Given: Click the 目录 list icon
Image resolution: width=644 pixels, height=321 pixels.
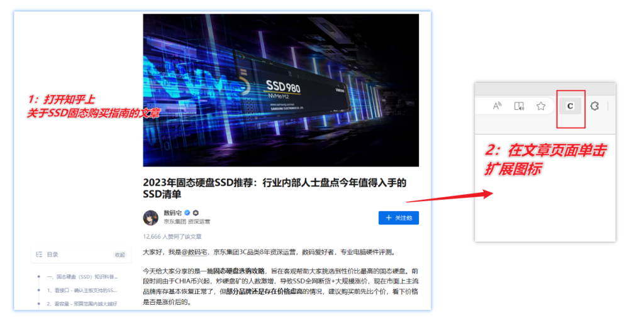Looking at the screenshot, I should (x=39, y=254).
